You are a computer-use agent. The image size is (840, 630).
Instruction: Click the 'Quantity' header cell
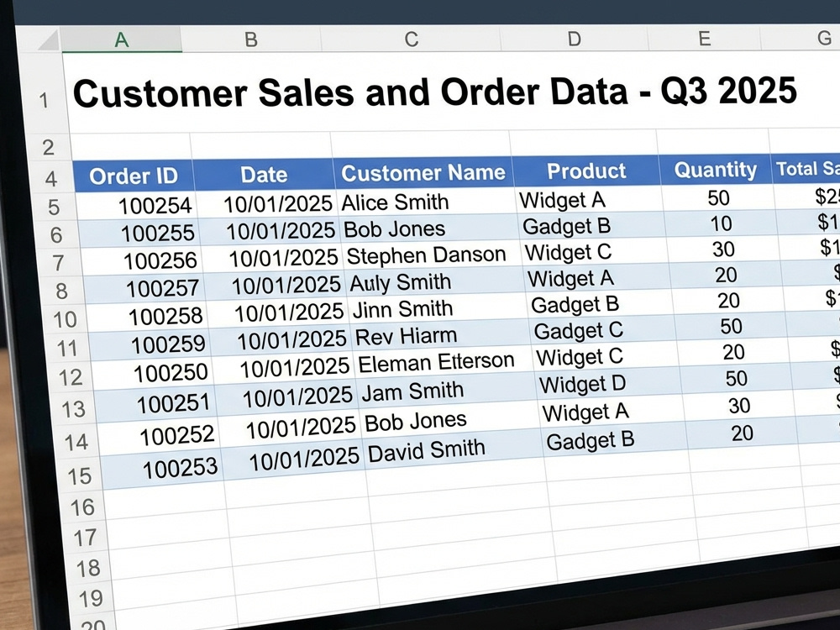point(715,170)
